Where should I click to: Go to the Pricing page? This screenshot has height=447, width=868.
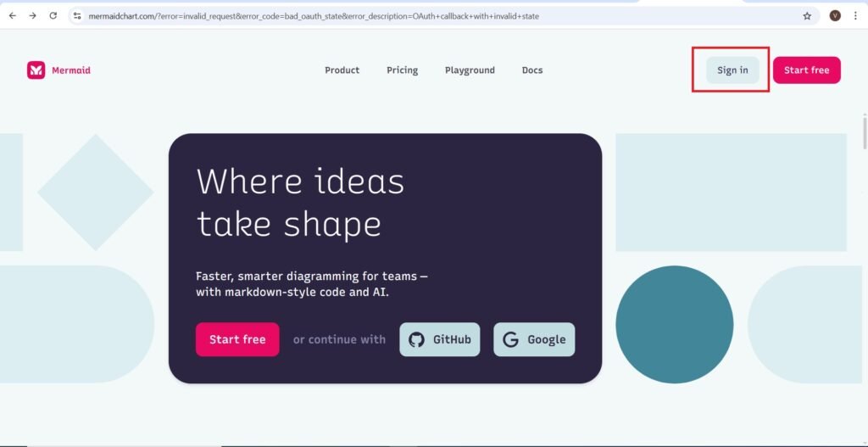pyautogui.click(x=402, y=70)
